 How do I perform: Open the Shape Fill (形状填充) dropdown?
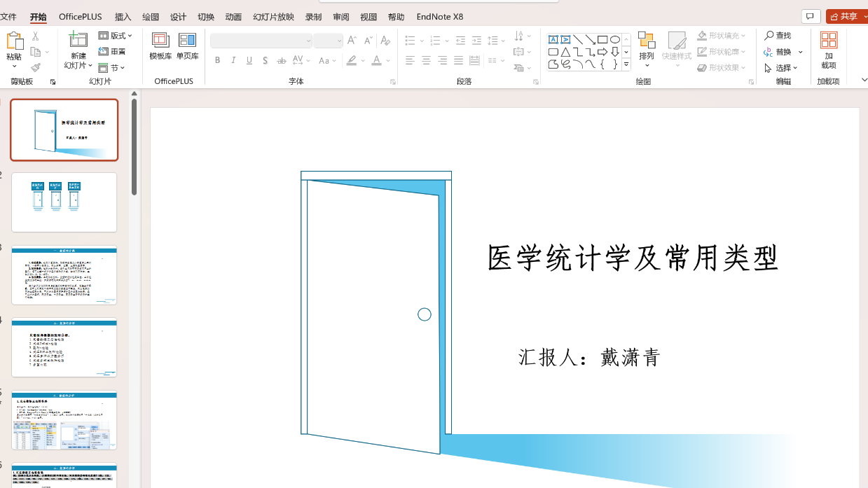click(x=722, y=36)
